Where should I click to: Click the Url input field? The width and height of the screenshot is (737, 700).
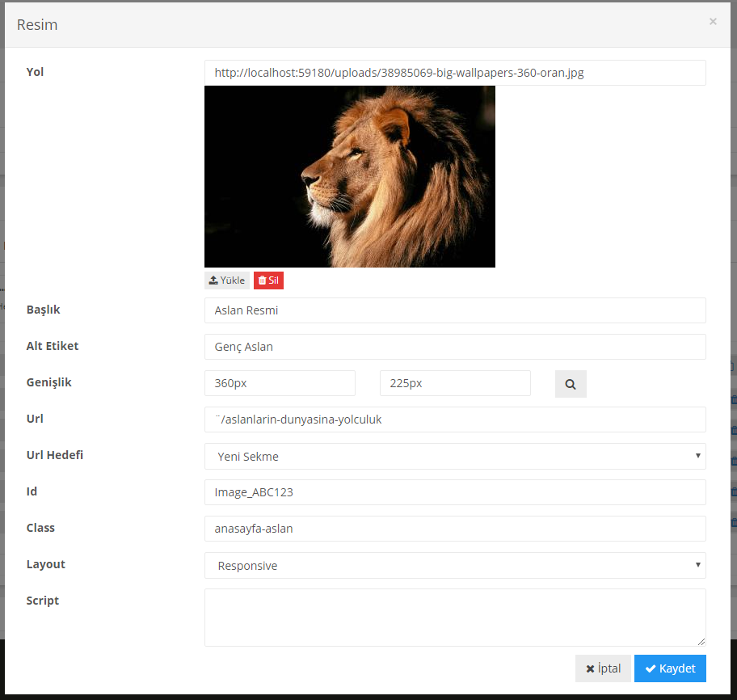coord(455,420)
